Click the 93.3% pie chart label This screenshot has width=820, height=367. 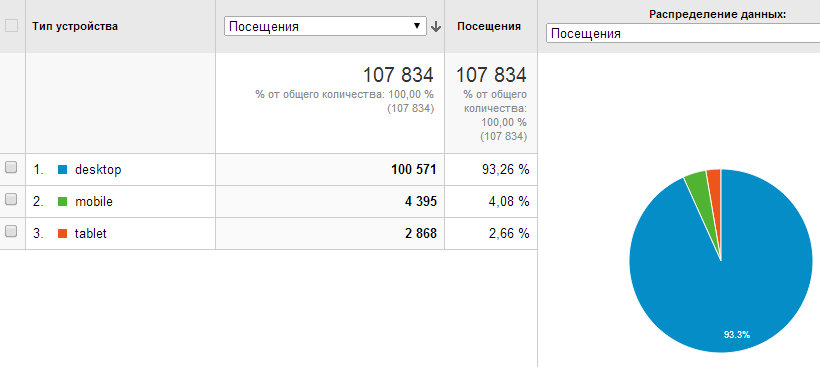(736, 335)
